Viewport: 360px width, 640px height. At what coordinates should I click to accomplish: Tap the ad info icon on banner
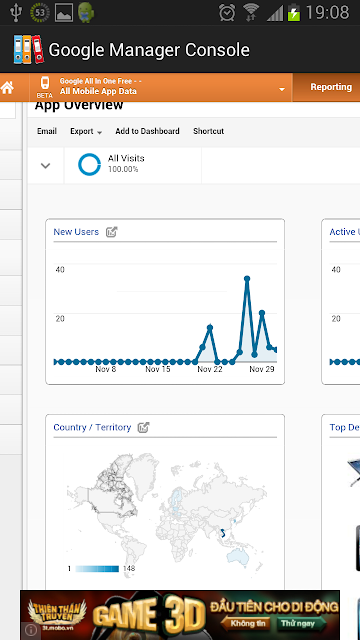(x=30, y=630)
